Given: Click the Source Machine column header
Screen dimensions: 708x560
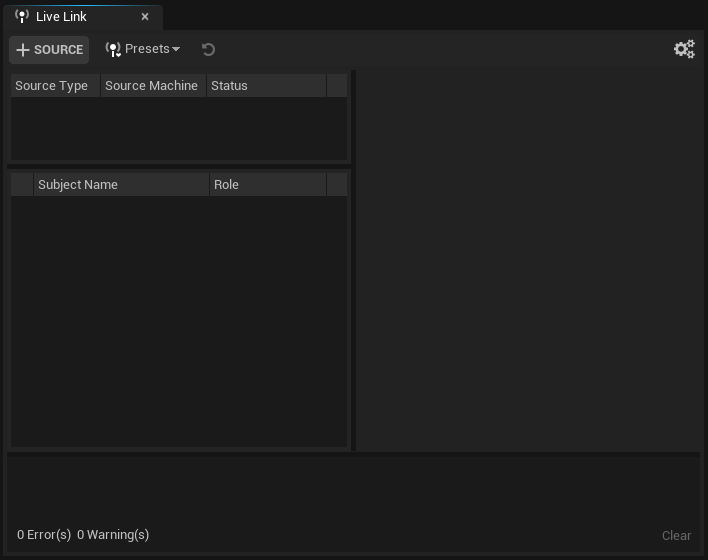Looking at the screenshot, I should (x=152, y=86).
